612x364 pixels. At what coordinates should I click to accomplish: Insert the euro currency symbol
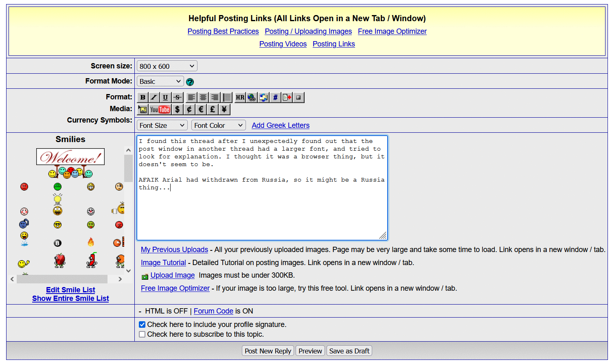201,109
